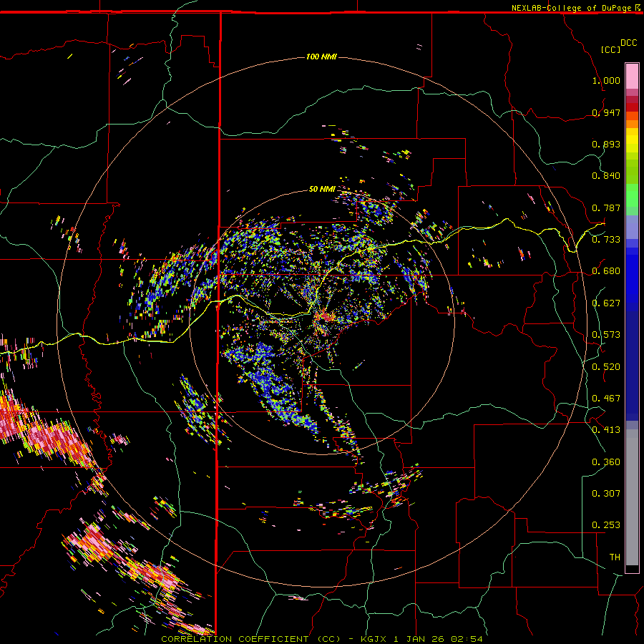Click the 0.573 value on the color scale
644x644 pixels.
(606, 335)
